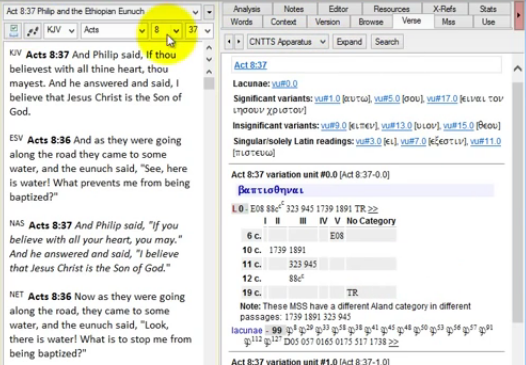This screenshot has width=526, height=365.
Task: Open the vu#17.0 variant link
Action: point(442,99)
